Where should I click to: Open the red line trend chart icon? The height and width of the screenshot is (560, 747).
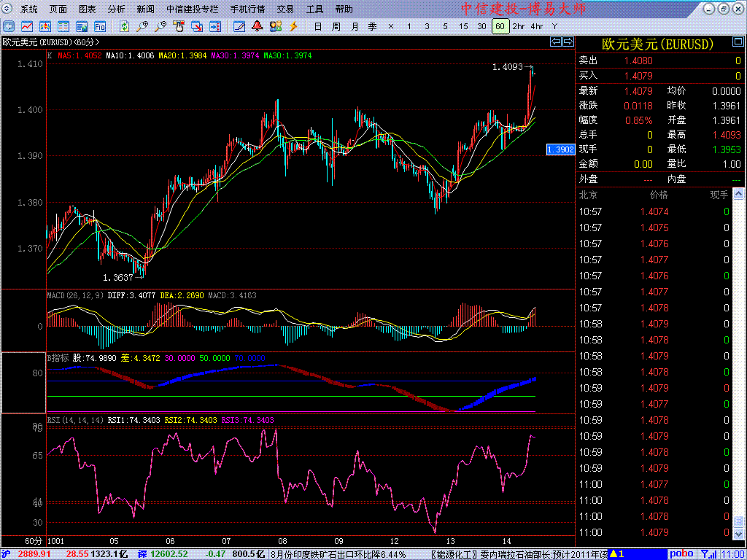point(27,26)
